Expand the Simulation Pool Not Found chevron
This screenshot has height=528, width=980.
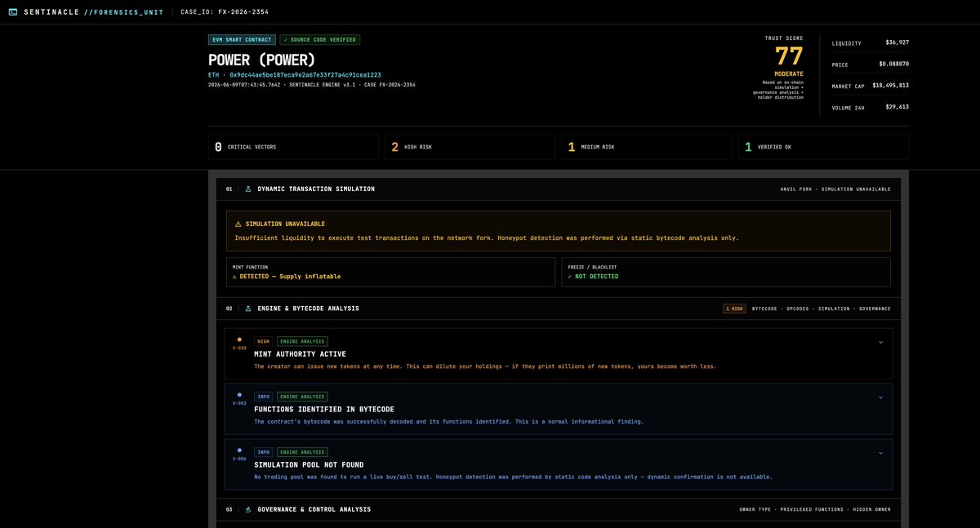click(880, 453)
